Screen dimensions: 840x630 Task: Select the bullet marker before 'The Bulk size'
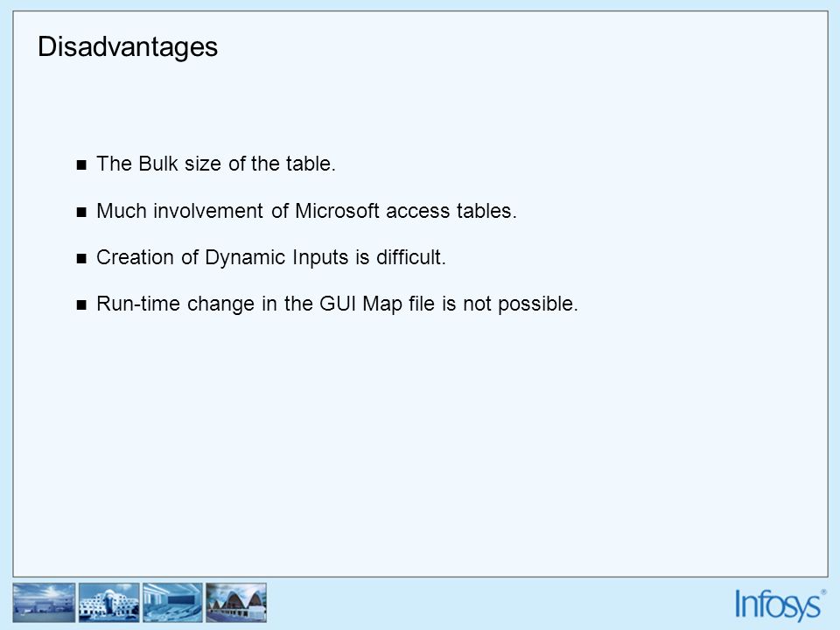pyautogui.click(x=81, y=164)
